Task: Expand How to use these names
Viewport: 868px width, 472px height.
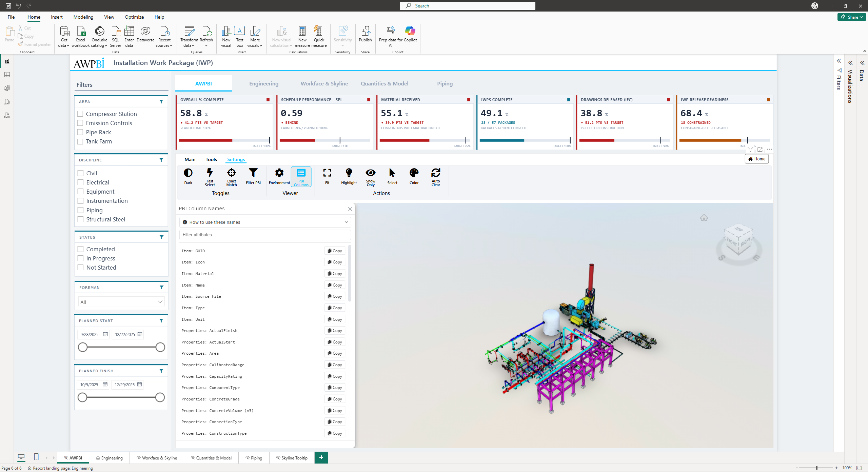Action: click(x=265, y=222)
